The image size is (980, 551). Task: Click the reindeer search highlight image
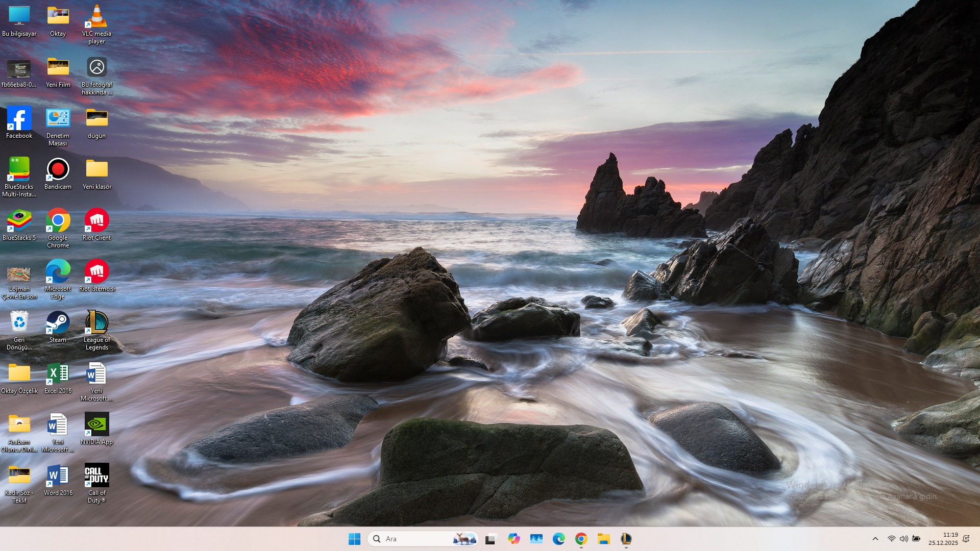(464, 539)
